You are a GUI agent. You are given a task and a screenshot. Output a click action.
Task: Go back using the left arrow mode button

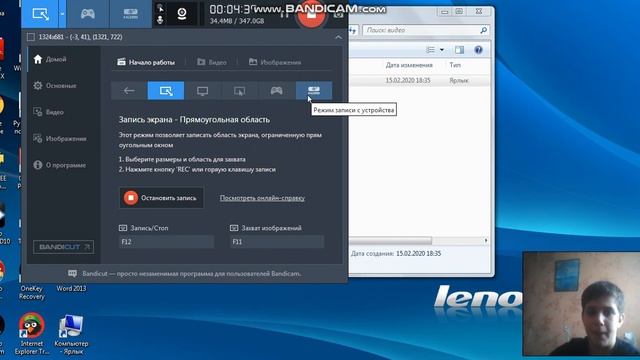(x=129, y=91)
